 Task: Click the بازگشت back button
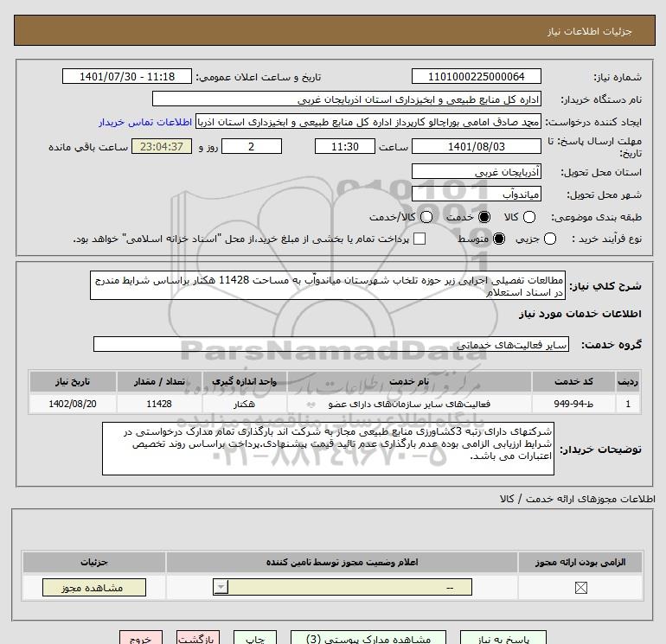click(x=198, y=638)
